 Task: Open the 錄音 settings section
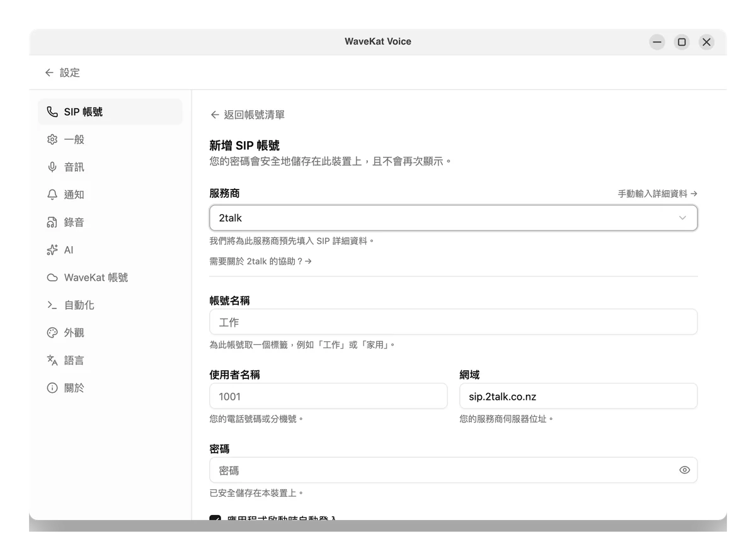click(110, 222)
